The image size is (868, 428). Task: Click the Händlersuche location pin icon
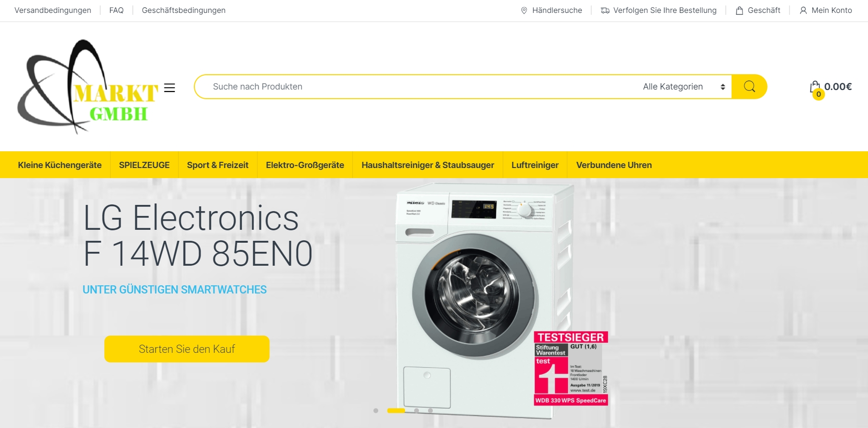click(x=524, y=11)
